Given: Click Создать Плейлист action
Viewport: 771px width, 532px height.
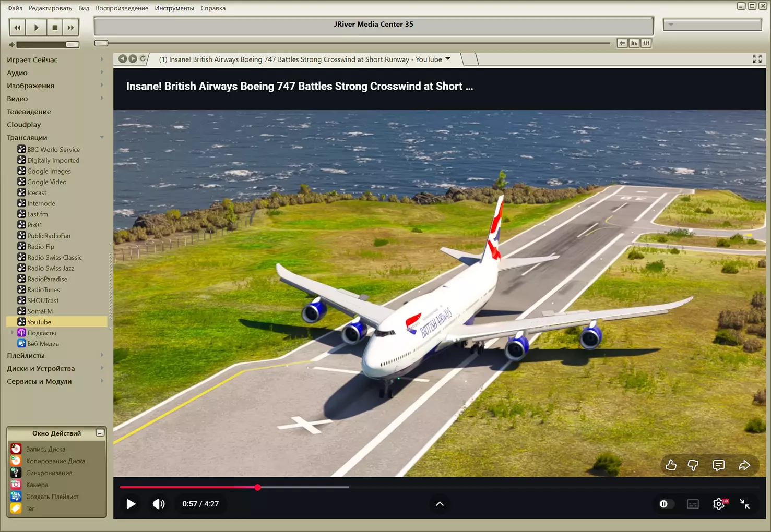Looking at the screenshot, I should (x=52, y=497).
